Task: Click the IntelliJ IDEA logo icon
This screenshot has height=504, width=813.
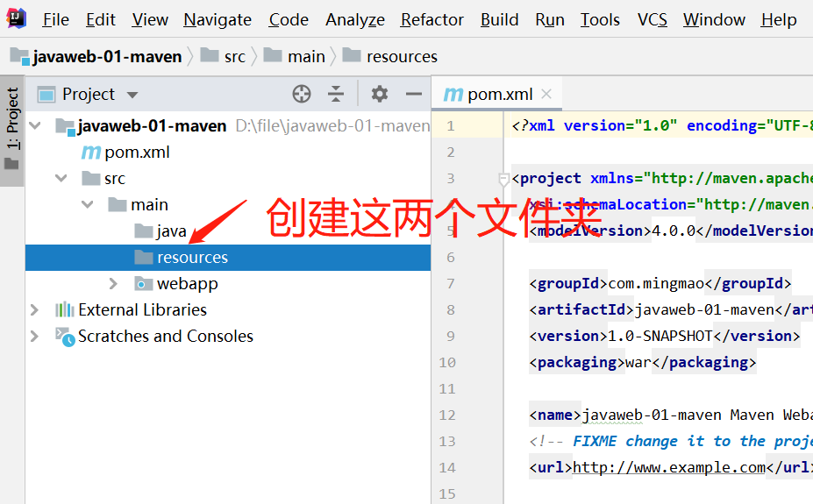Action: point(16,18)
